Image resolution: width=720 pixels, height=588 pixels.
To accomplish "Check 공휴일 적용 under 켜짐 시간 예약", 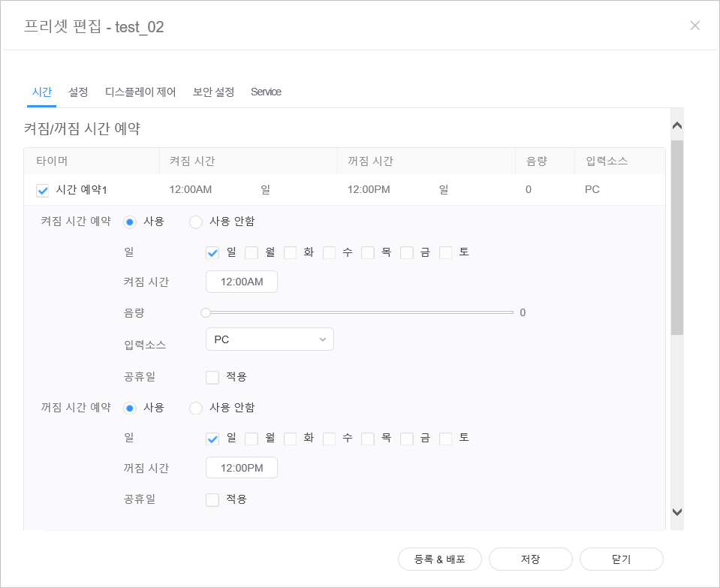I will pos(212,377).
